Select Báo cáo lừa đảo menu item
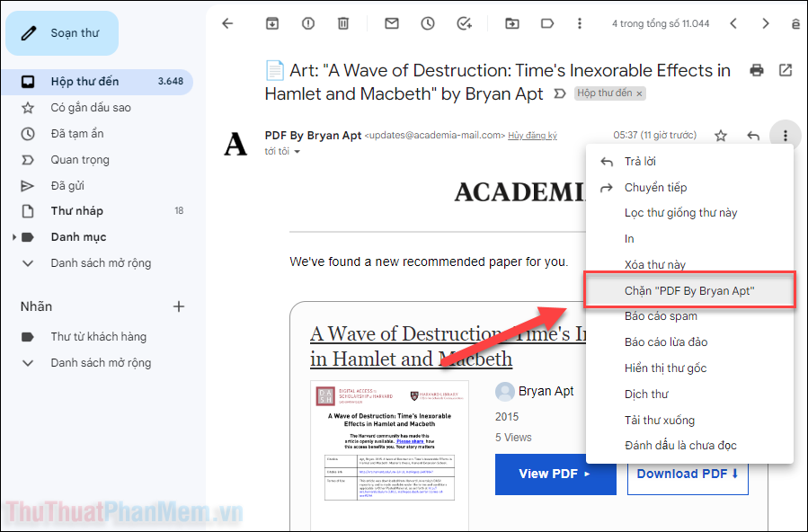808x532 pixels. tap(689, 342)
